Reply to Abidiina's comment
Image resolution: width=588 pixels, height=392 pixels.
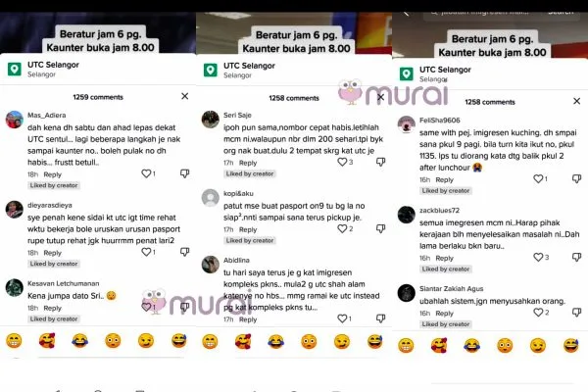click(x=248, y=319)
